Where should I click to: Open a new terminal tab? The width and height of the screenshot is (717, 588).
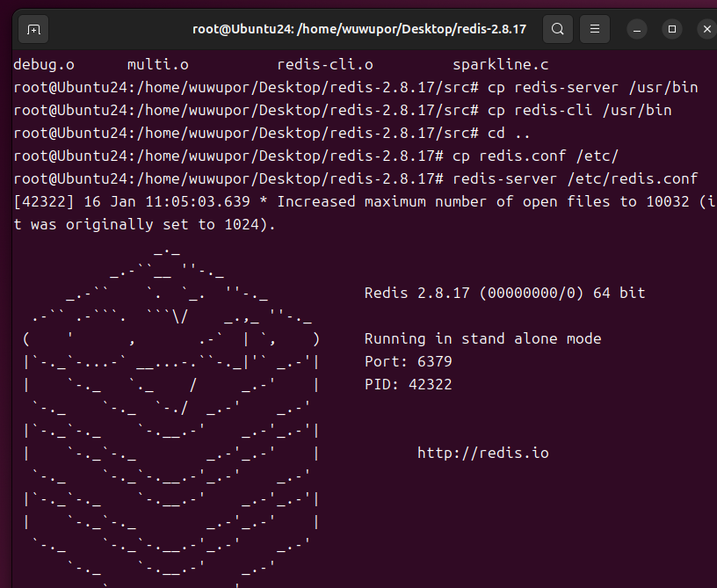coord(33,30)
